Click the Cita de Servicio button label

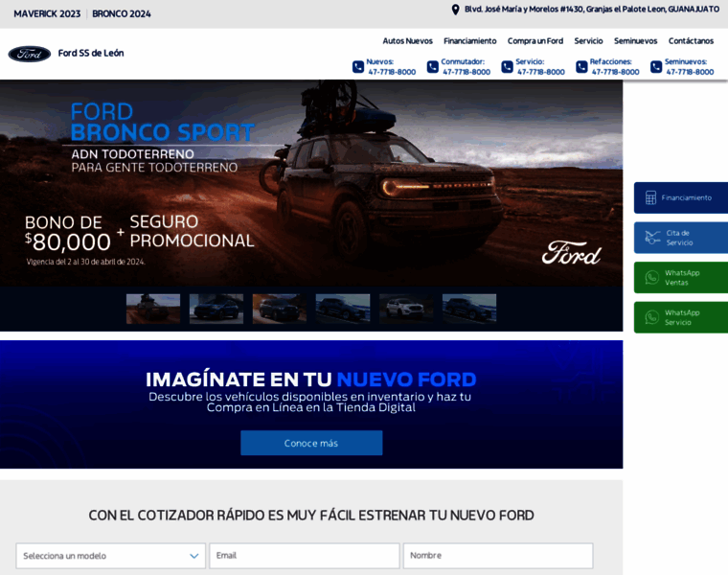point(680,238)
